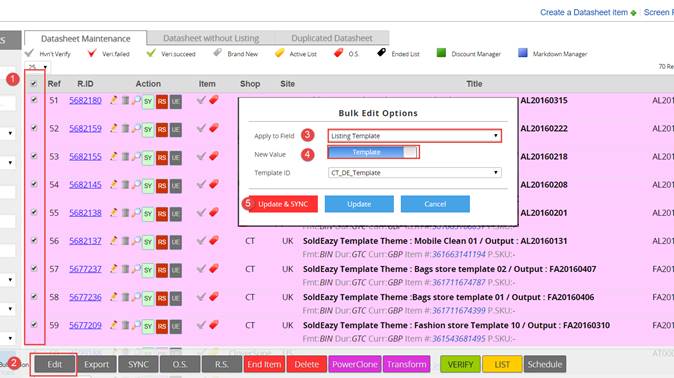The height and width of the screenshot is (378, 674).
Task: Uncheck the checkbox for row 56
Action: click(34, 240)
